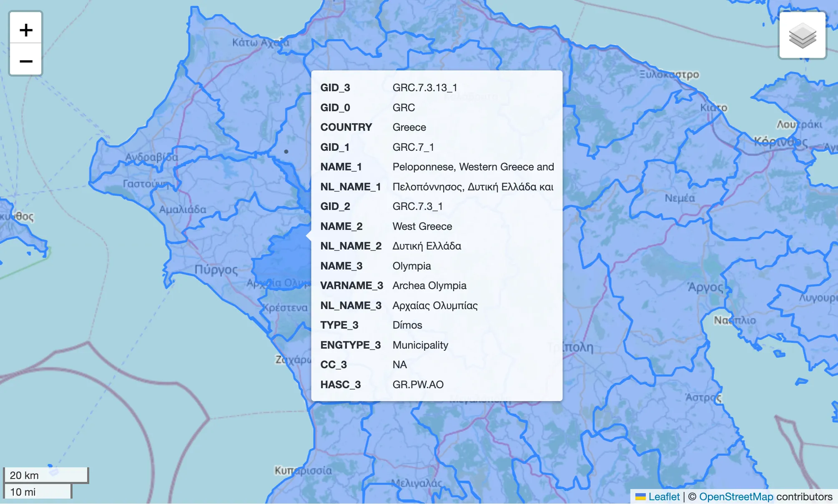Click the ENGTYPE_3 field label

click(x=350, y=345)
